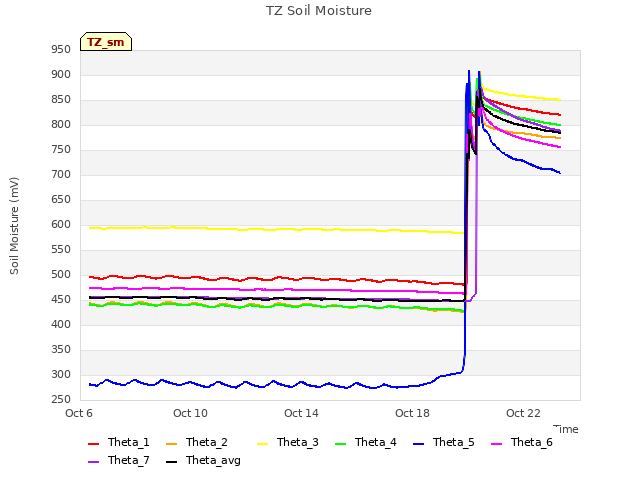Viewport: 640px width, 480px height.
Task: Click the 900 y-axis tick label
Action: pyautogui.click(x=61, y=75)
